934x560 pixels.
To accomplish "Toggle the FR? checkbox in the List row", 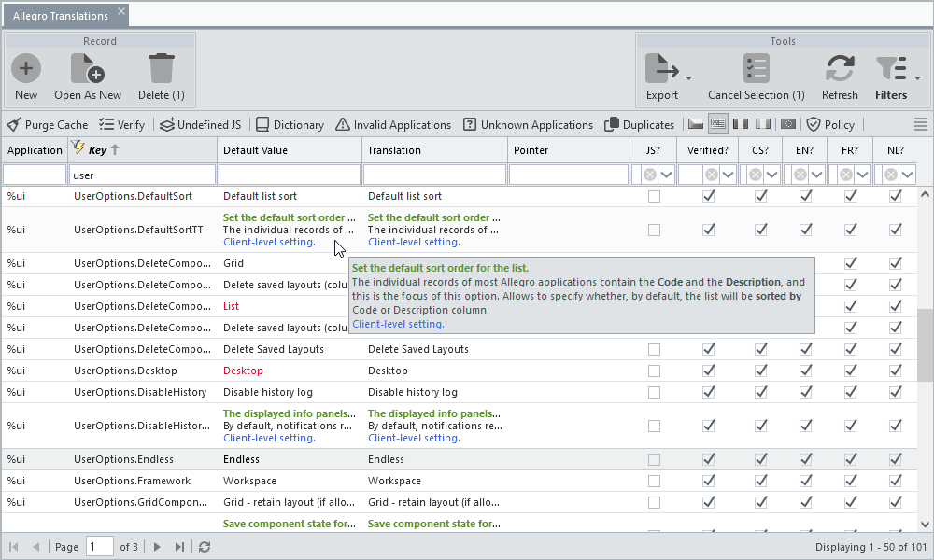I will tap(851, 306).
